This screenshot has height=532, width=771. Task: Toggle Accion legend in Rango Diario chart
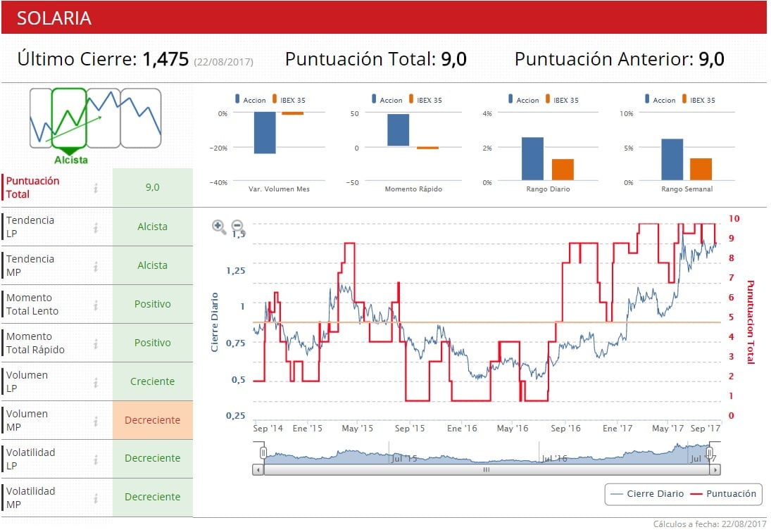coord(524,100)
